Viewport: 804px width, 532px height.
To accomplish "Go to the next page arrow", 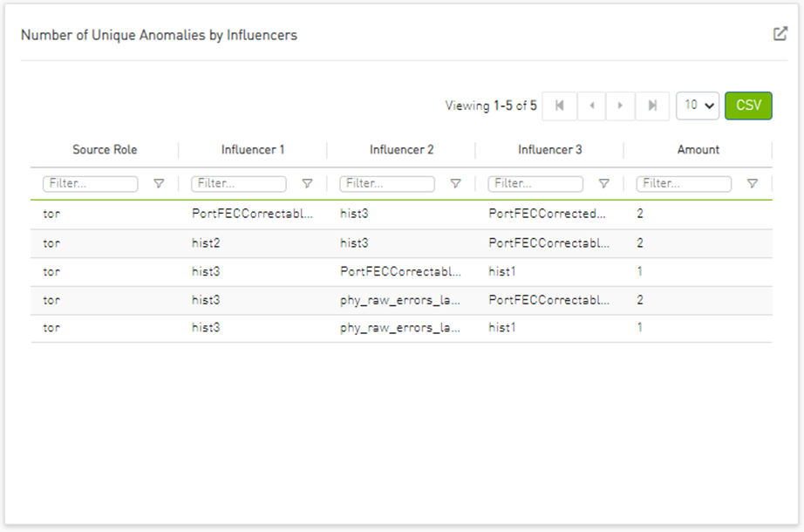I will [x=620, y=106].
